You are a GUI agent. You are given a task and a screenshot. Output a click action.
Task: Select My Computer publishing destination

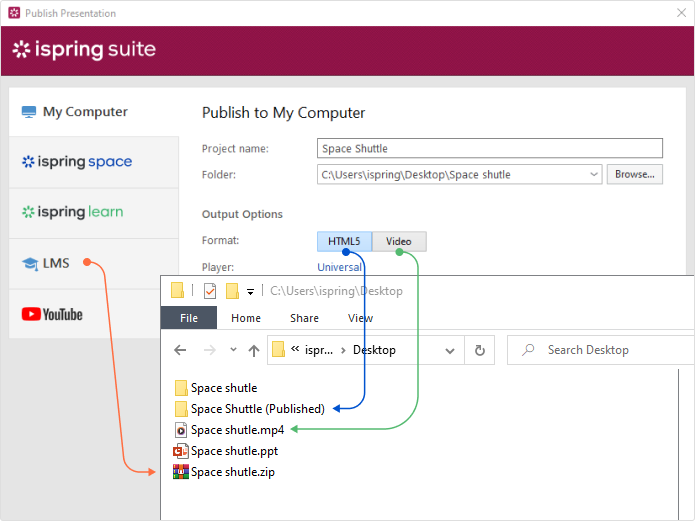94,112
